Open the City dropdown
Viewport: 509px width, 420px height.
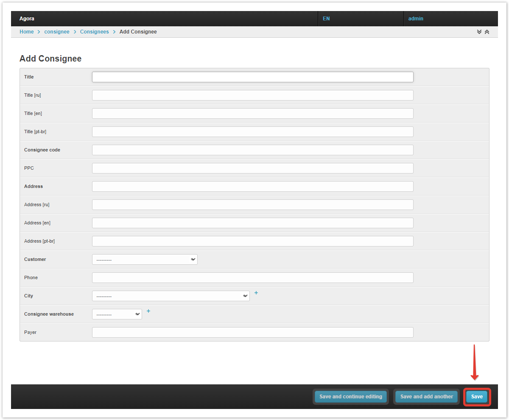tap(171, 296)
